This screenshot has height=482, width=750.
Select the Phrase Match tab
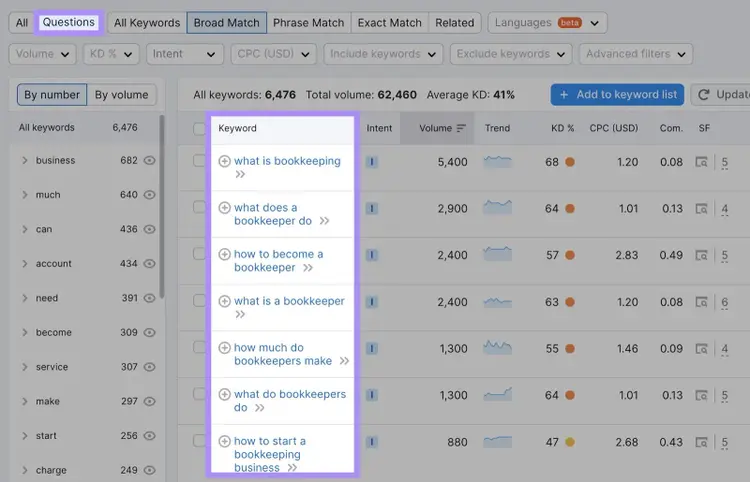click(x=309, y=23)
